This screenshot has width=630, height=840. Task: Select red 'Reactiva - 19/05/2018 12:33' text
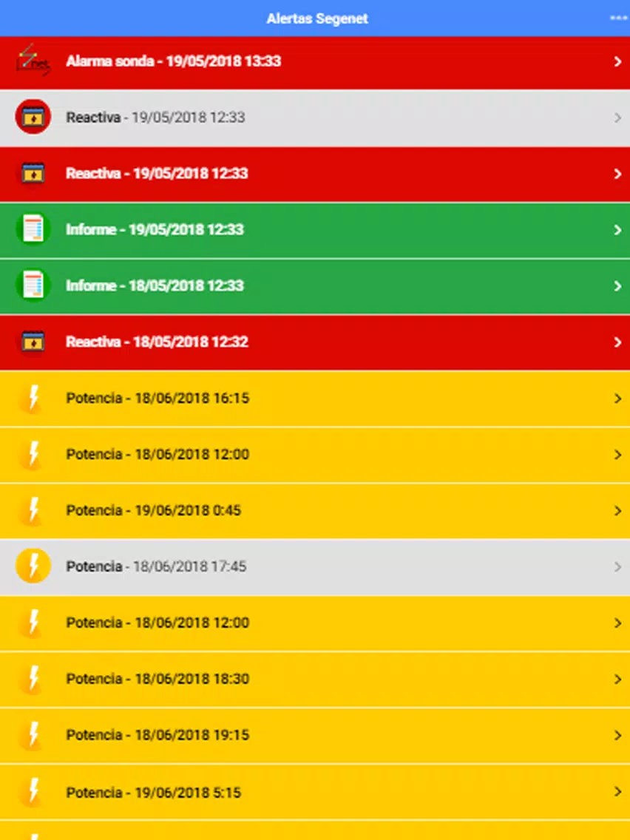point(157,174)
